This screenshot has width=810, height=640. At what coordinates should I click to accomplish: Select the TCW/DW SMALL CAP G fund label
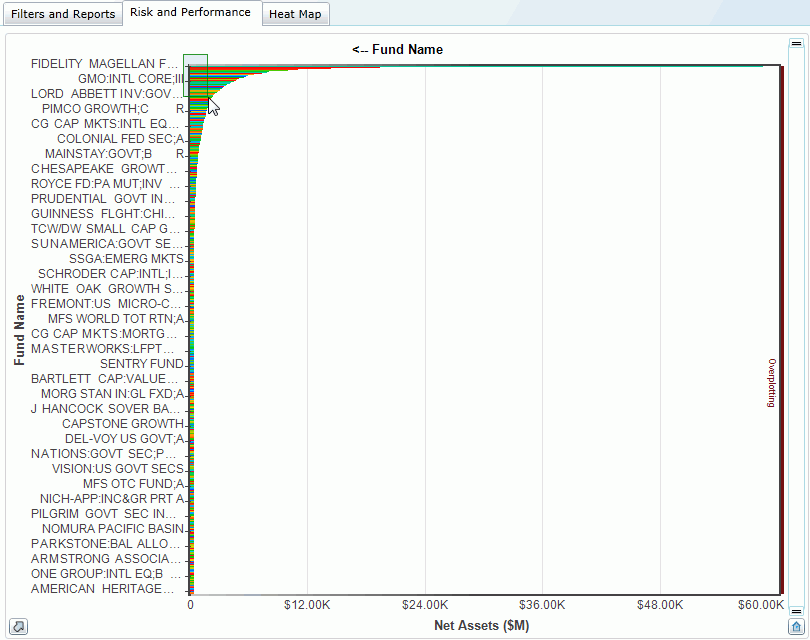pyautogui.click(x=105, y=228)
